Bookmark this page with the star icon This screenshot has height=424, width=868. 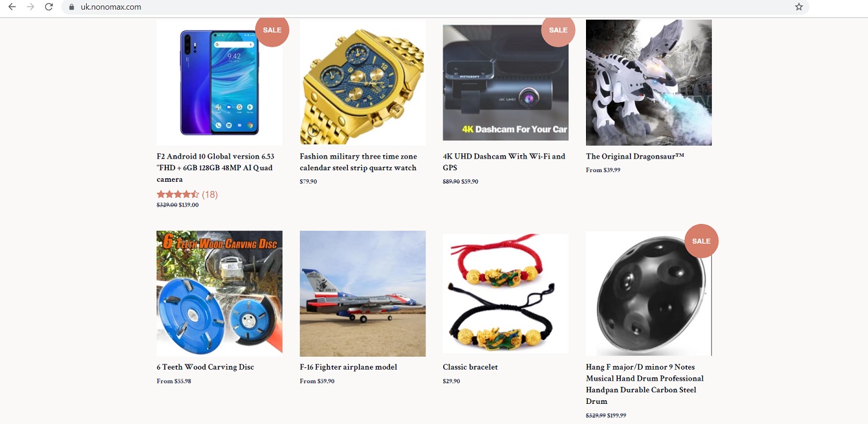(x=799, y=7)
